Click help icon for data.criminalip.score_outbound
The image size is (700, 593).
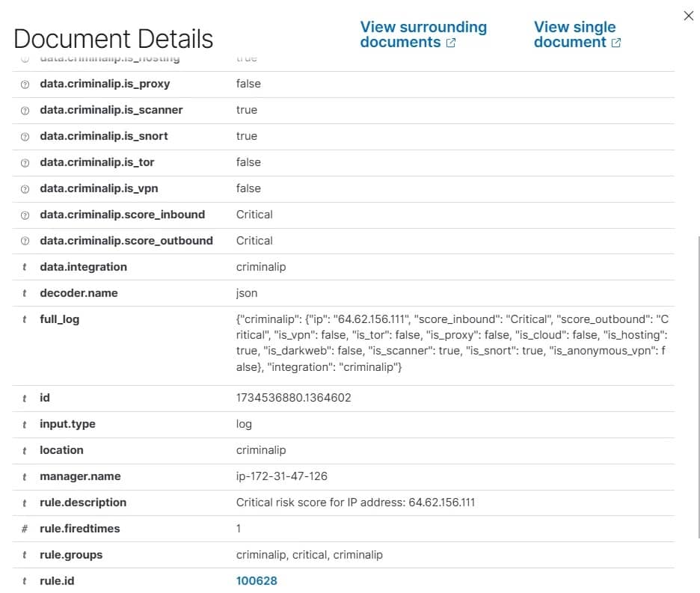26,241
